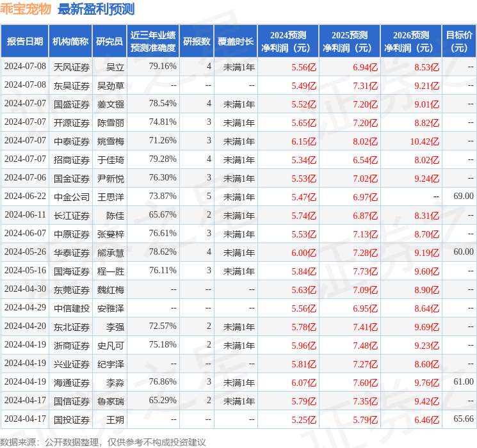477x448 pixels.
Task: Click the date 2024-05-26
Action: coord(25,252)
